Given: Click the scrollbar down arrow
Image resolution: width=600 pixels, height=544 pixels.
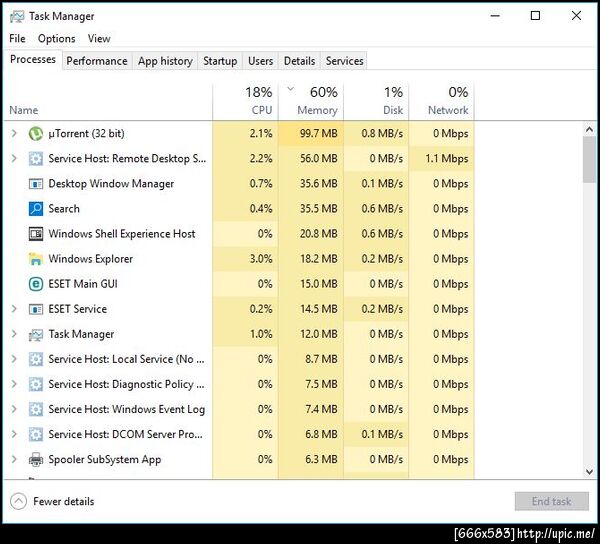Looking at the screenshot, I should click(x=590, y=472).
